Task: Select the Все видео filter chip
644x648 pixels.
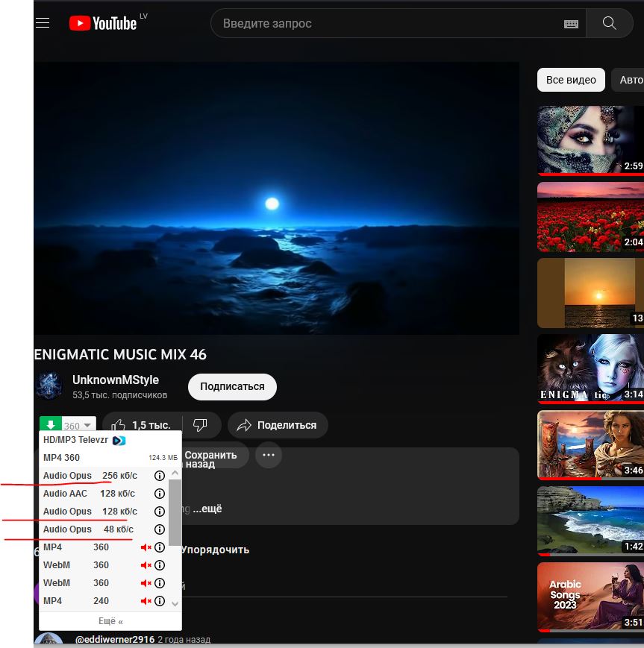Action: coord(571,80)
